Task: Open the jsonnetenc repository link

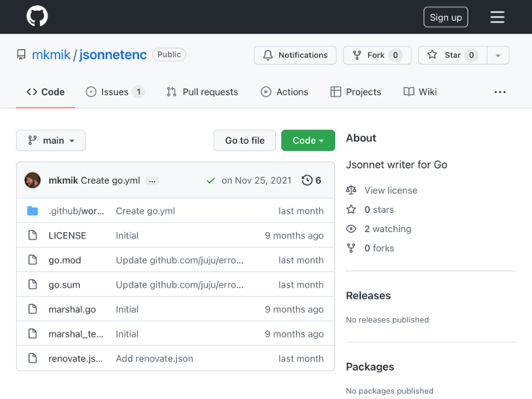Action: 113,55
